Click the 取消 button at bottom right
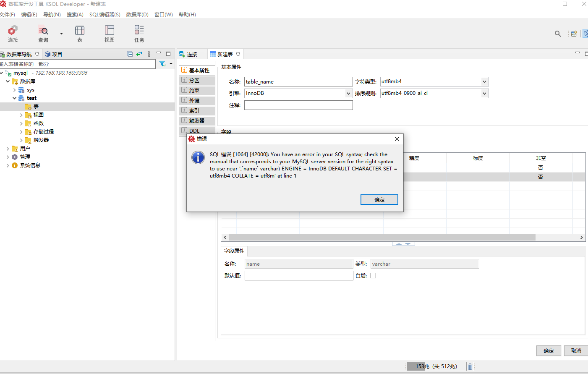Image resolution: width=588 pixels, height=374 pixels. click(x=576, y=350)
